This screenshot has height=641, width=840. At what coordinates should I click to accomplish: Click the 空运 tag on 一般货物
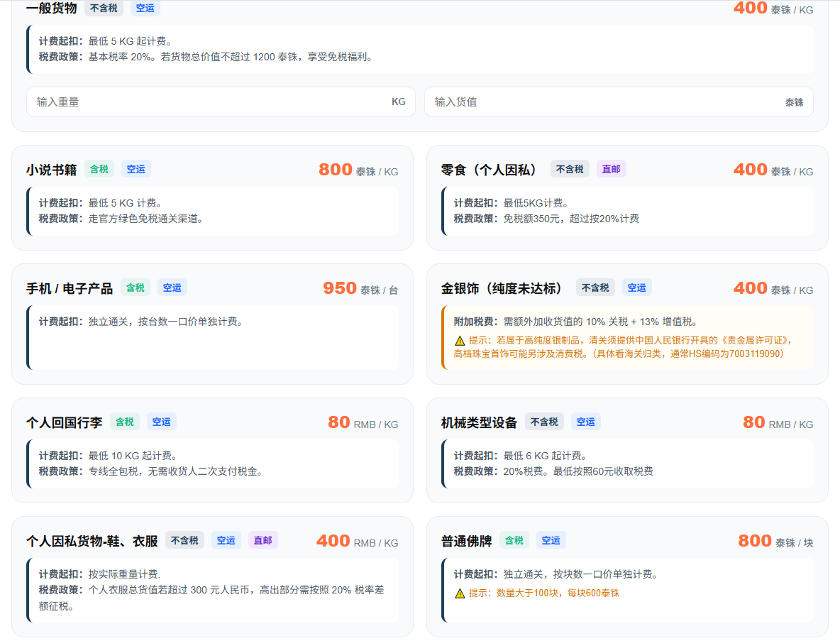145,8
